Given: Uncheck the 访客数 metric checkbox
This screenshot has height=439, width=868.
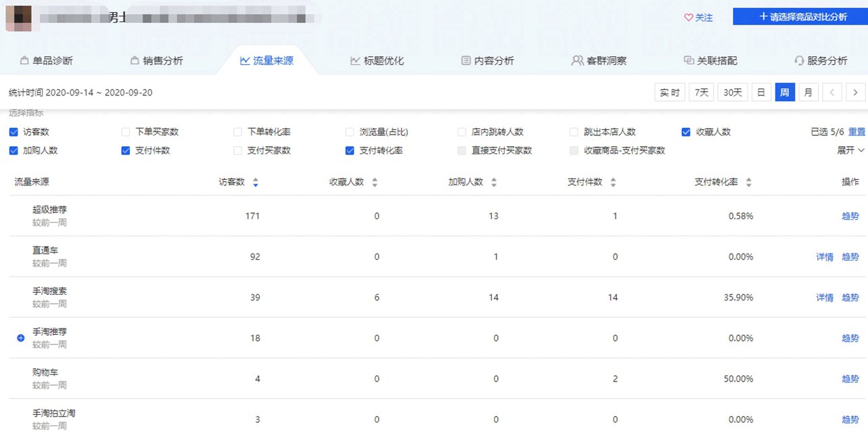Looking at the screenshot, I should pos(14,132).
